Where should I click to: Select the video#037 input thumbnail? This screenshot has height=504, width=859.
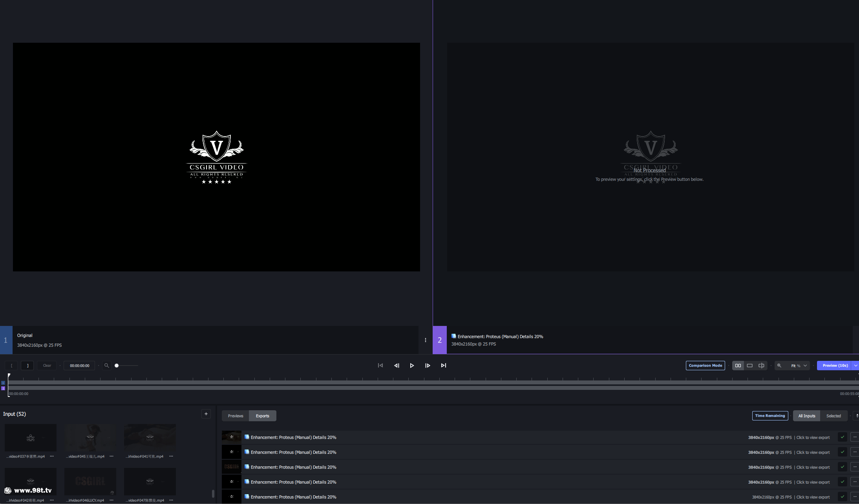[x=31, y=438]
